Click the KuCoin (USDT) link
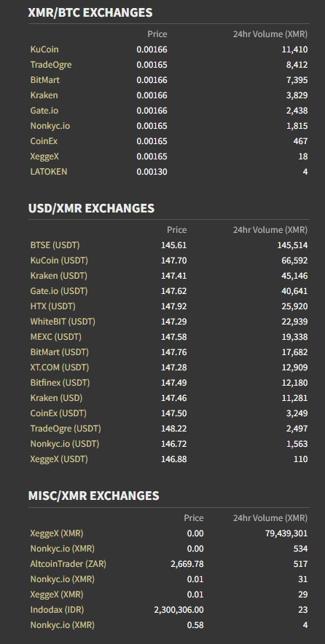The height and width of the screenshot is (644, 325). pyautogui.click(x=59, y=261)
